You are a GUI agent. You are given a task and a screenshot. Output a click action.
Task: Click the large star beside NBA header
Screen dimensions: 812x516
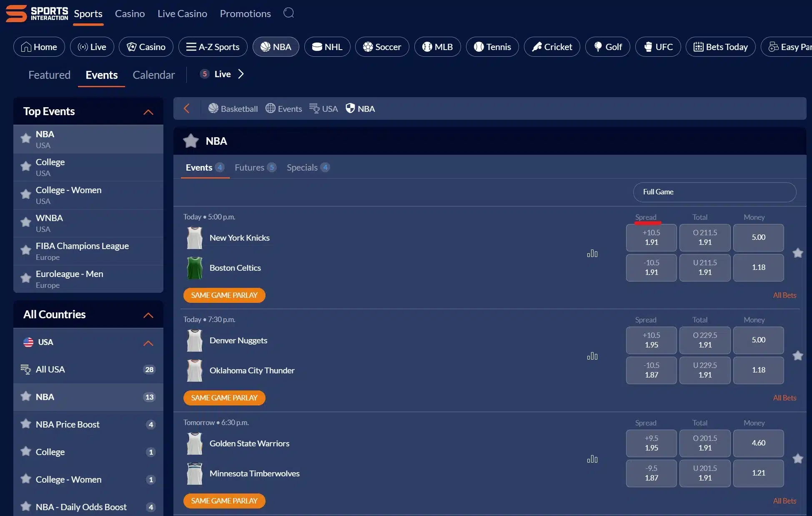pyautogui.click(x=191, y=141)
